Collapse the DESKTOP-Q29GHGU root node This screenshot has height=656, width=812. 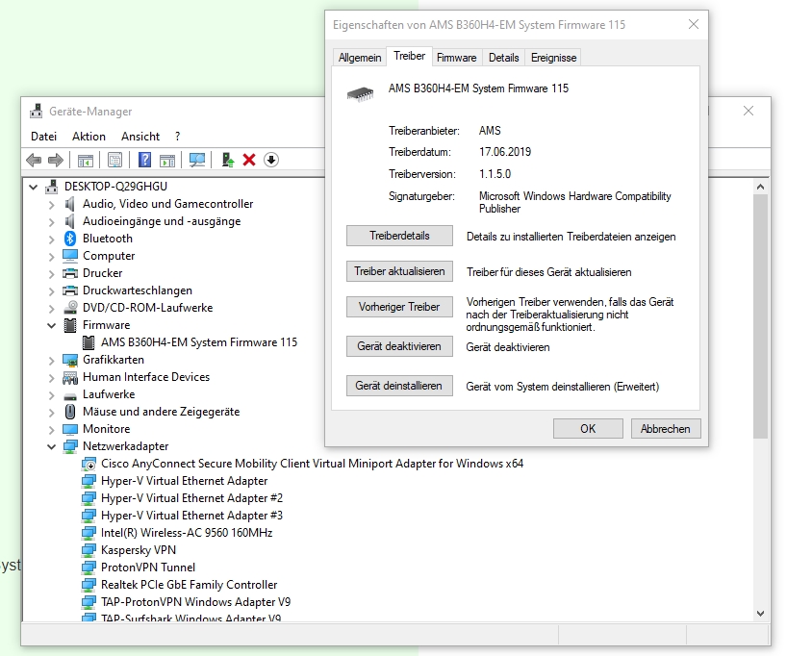click(33, 187)
